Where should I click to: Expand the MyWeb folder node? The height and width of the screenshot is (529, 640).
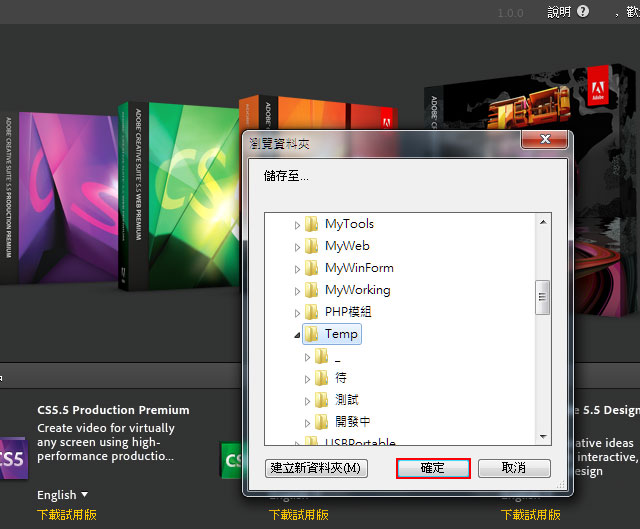pos(297,247)
